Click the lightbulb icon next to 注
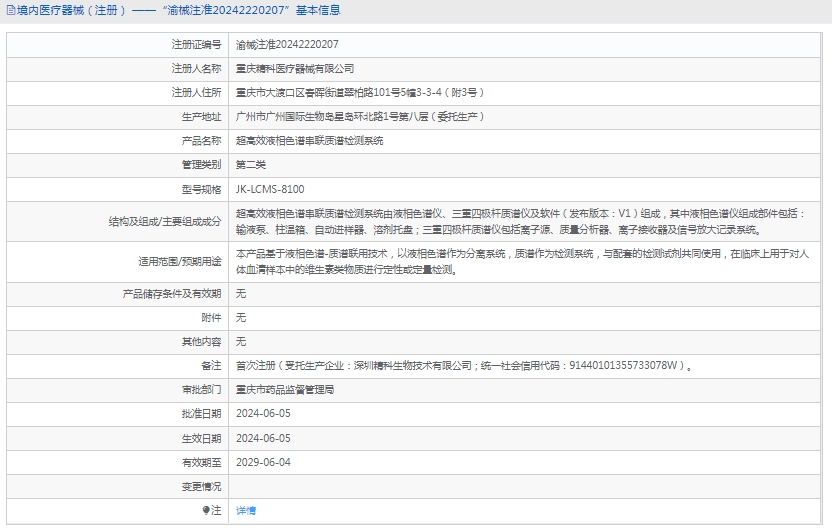832x530 pixels. point(206,510)
